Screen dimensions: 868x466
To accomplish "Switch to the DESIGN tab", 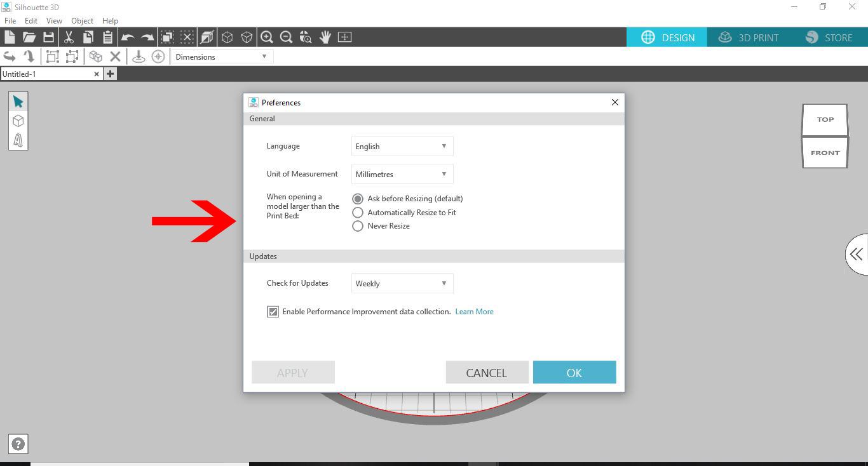I will pos(667,37).
